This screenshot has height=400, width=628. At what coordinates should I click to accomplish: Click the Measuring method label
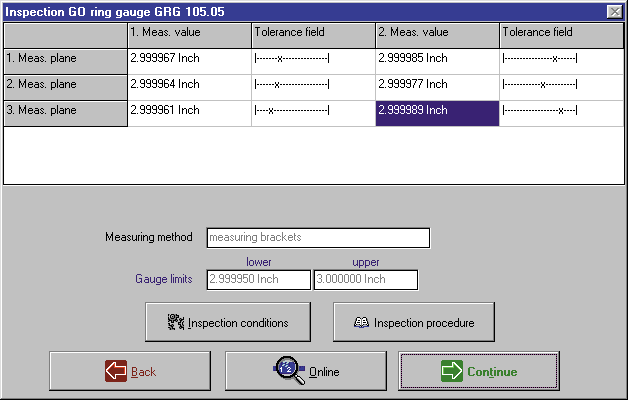tap(149, 237)
